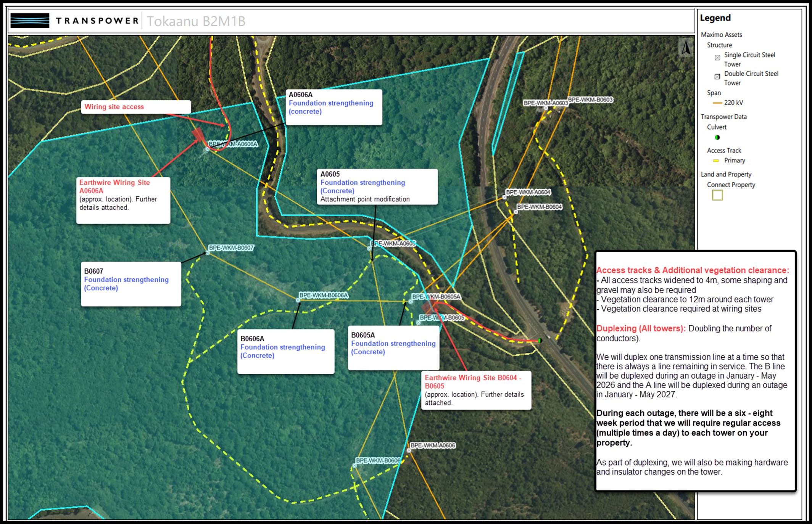Click the Connect Property square symbol
The width and height of the screenshot is (812, 524).
click(x=717, y=195)
